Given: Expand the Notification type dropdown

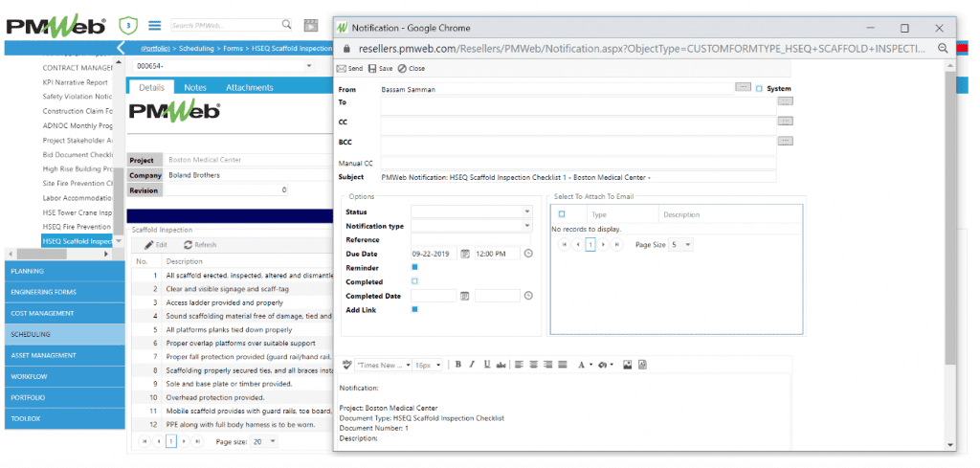Looking at the screenshot, I should (x=527, y=226).
